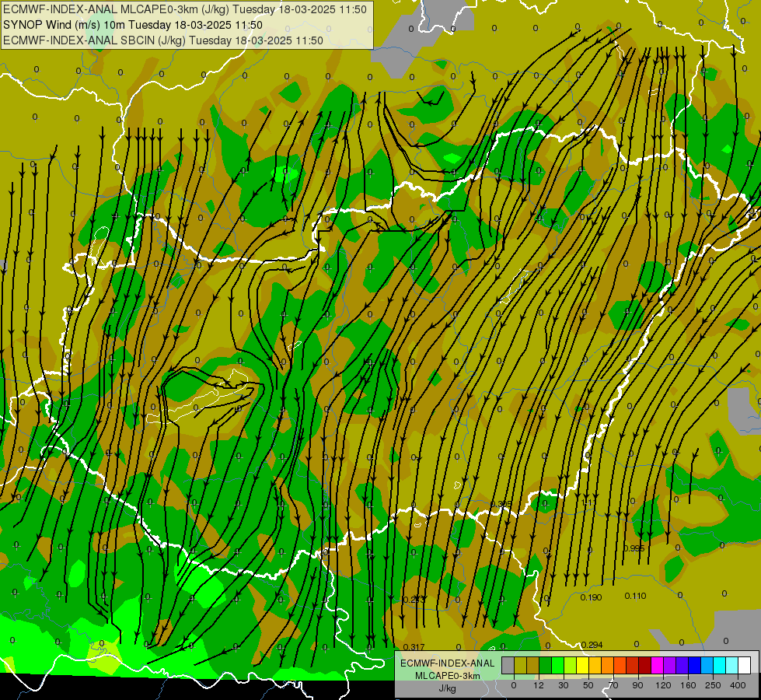761x700 pixels.
Task: Click the 70 tick label on the legend scale
Action: point(613,685)
